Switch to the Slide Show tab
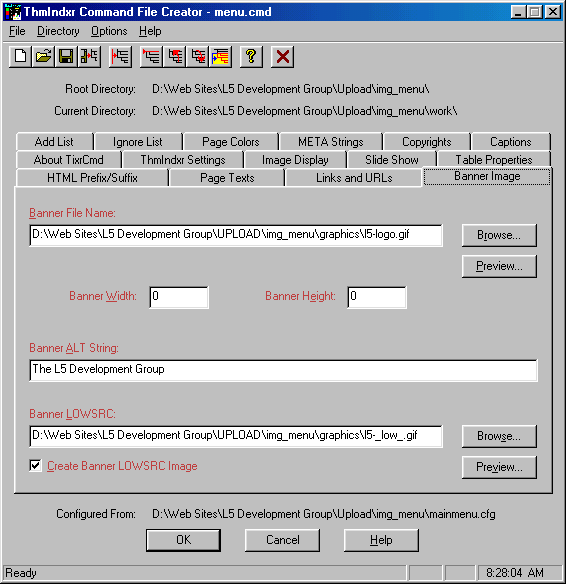 pyautogui.click(x=392, y=160)
